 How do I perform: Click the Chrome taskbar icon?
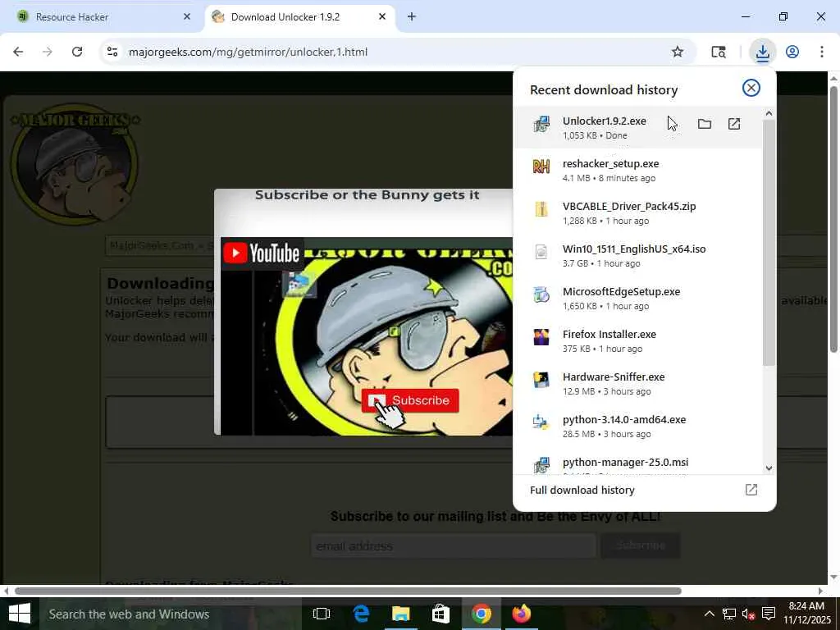[x=481, y=614]
